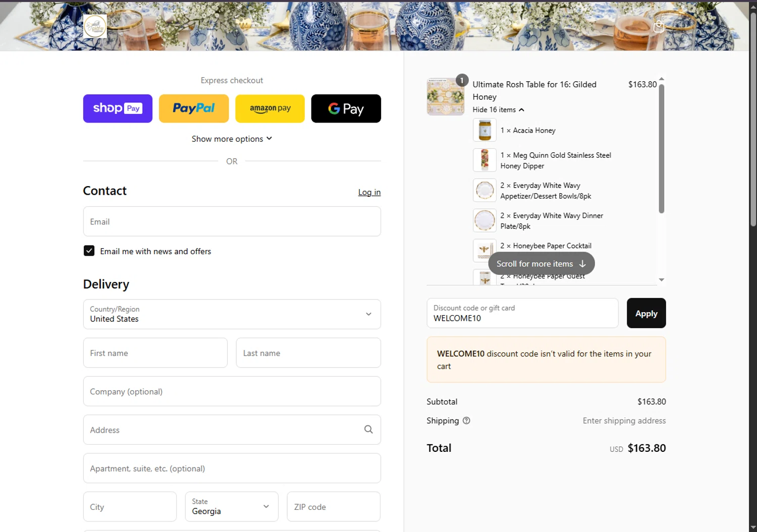This screenshot has height=532, width=757.
Task: Select the Subtotal $163.80 value
Action: [x=652, y=402]
